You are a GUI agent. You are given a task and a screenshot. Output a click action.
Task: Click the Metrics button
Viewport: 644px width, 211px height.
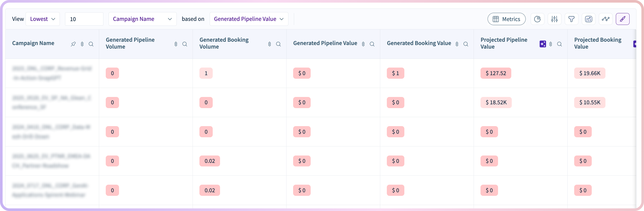point(506,19)
